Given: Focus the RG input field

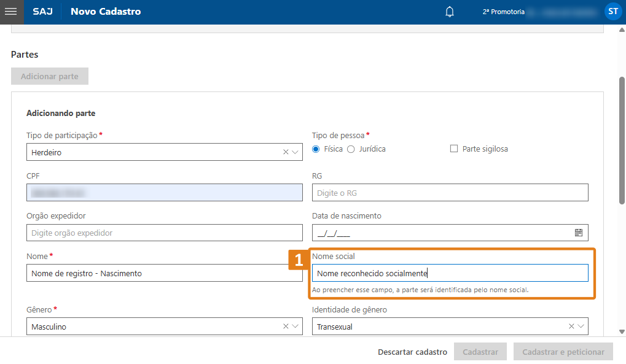Looking at the screenshot, I should pos(450,193).
